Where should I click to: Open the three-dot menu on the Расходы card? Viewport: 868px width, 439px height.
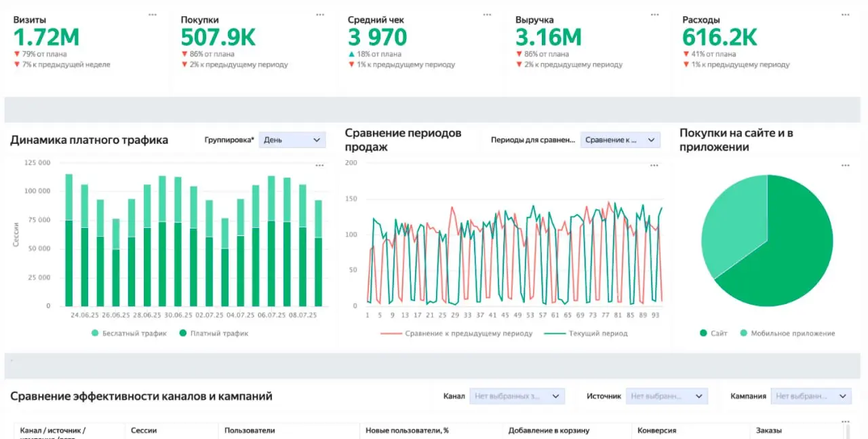(845, 14)
